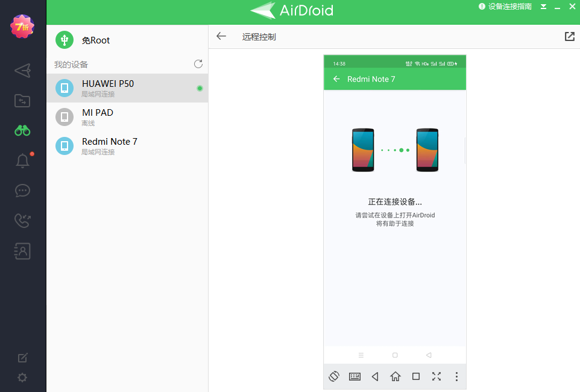The image size is (580, 392).
Task: Open the Settings gear icon
Action: [22, 377]
